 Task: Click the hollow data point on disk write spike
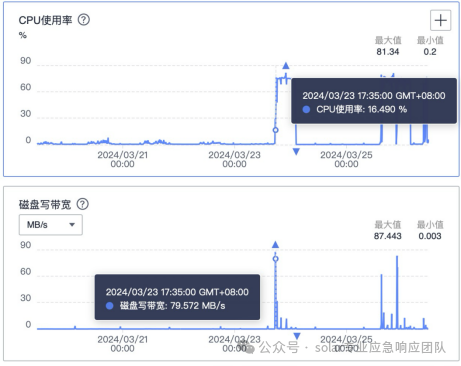point(275,259)
